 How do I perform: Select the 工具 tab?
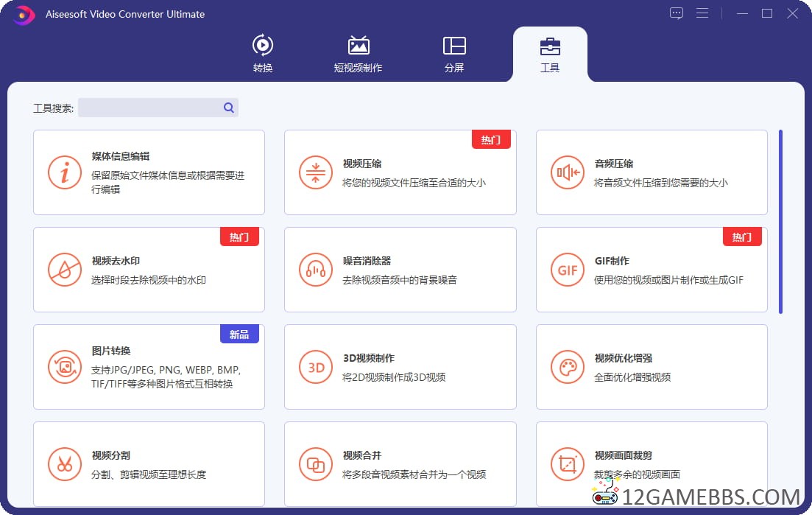pos(550,55)
